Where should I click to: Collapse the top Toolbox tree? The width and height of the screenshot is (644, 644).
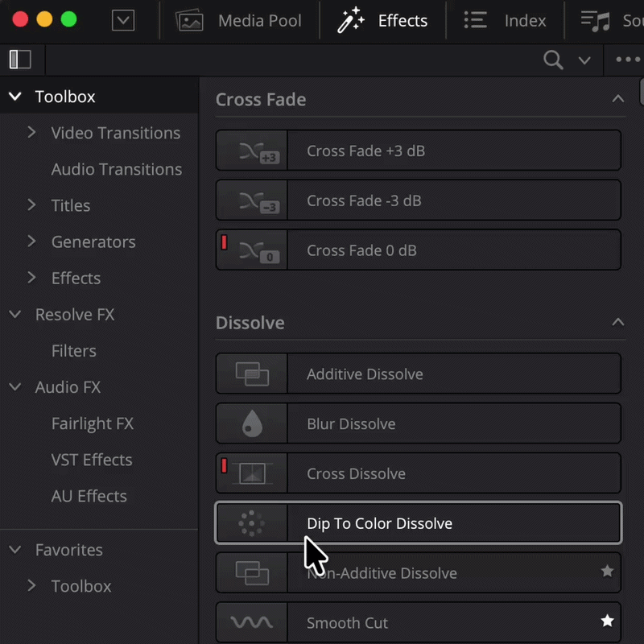[15, 97]
